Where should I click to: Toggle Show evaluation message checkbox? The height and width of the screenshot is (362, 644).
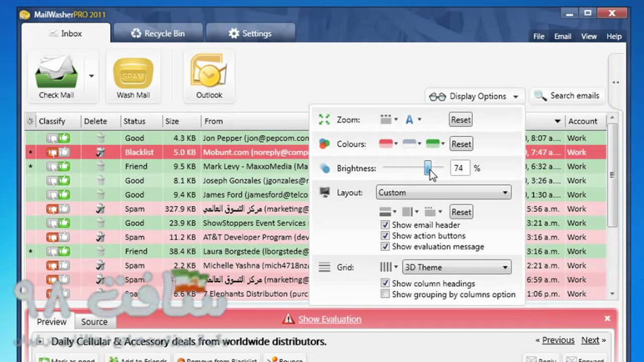[x=385, y=246]
